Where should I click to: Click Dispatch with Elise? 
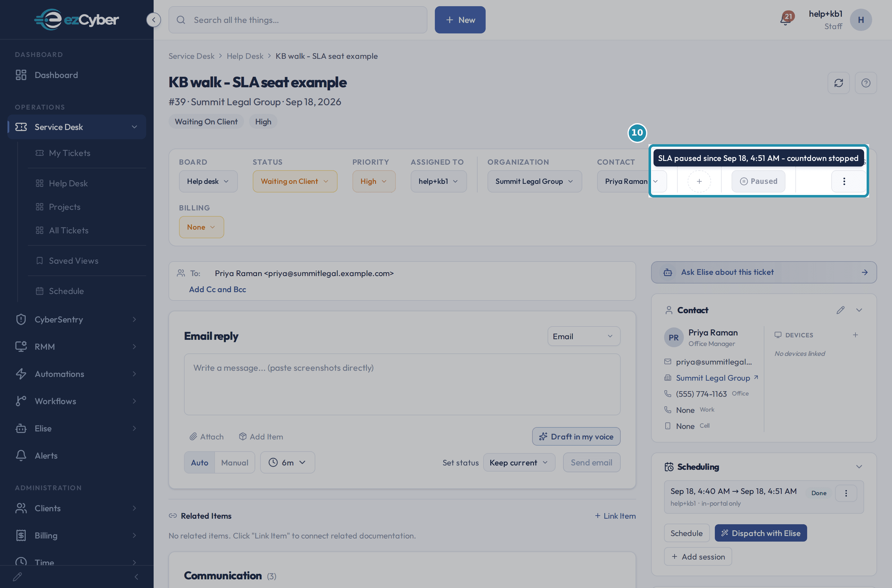tap(761, 533)
